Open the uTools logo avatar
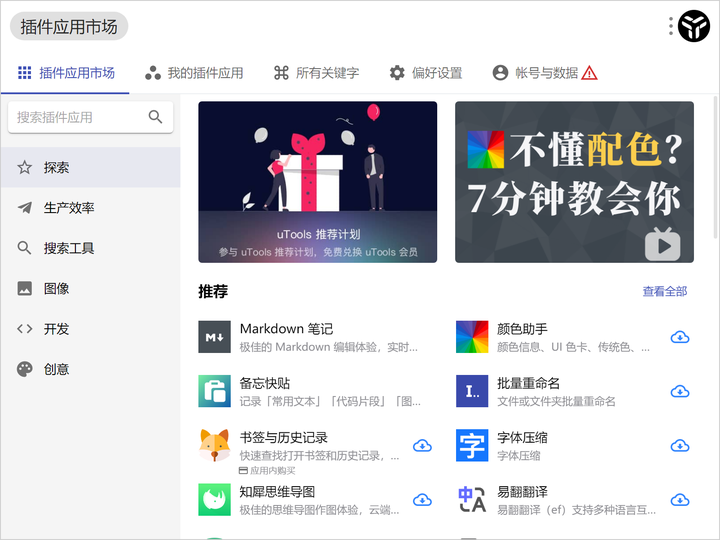 coord(694,26)
